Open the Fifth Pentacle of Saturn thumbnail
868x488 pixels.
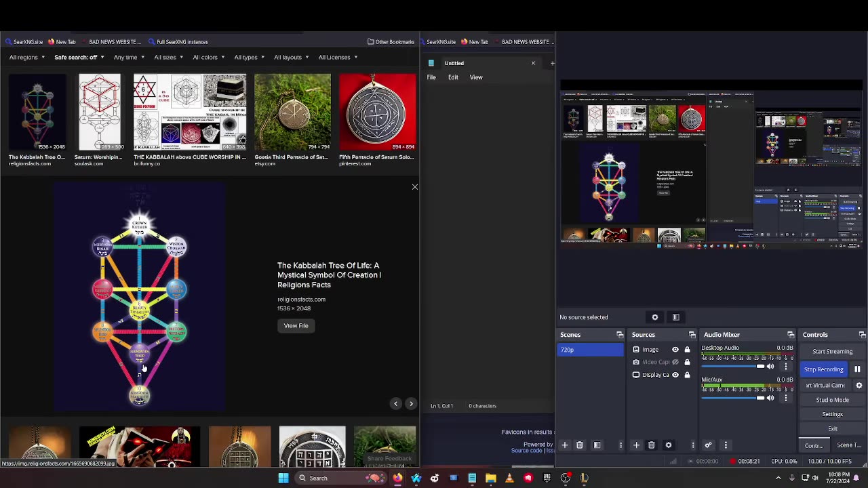point(378,112)
